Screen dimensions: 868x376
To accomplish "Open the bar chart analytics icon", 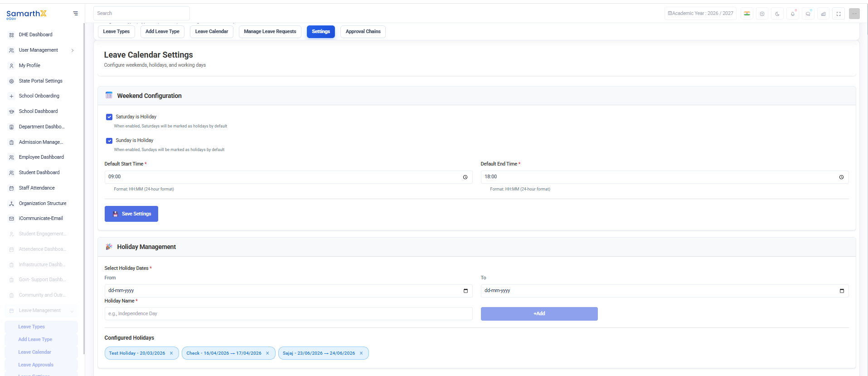I will (823, 14).
